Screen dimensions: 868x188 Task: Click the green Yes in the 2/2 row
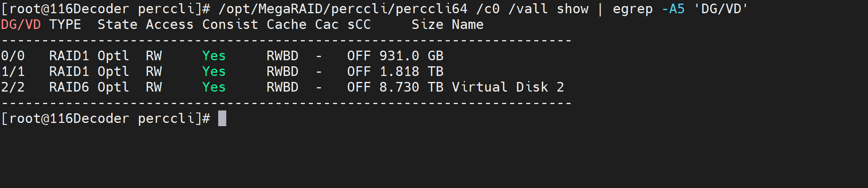(x=214, y=87)
